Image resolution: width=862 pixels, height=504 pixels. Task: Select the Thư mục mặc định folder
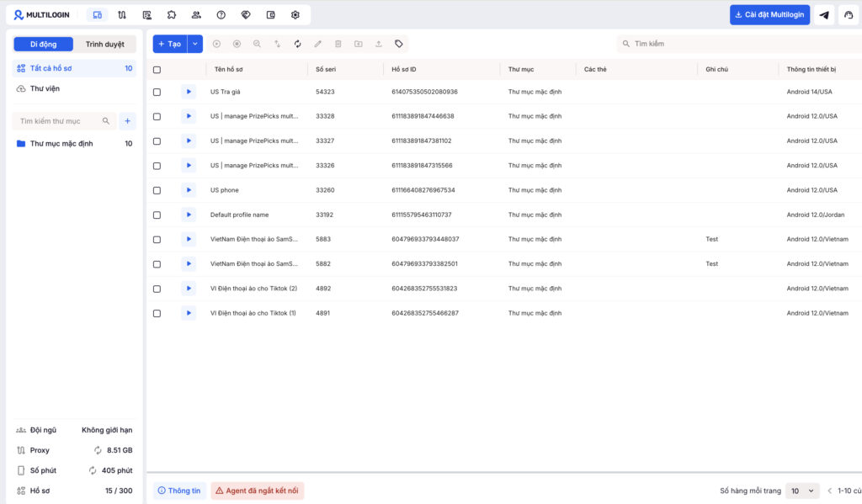coord(61,144)
